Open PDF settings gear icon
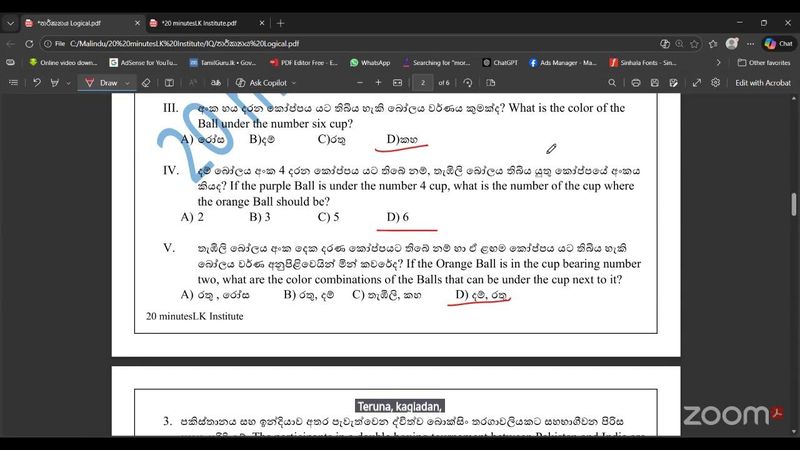 [716, 83]
